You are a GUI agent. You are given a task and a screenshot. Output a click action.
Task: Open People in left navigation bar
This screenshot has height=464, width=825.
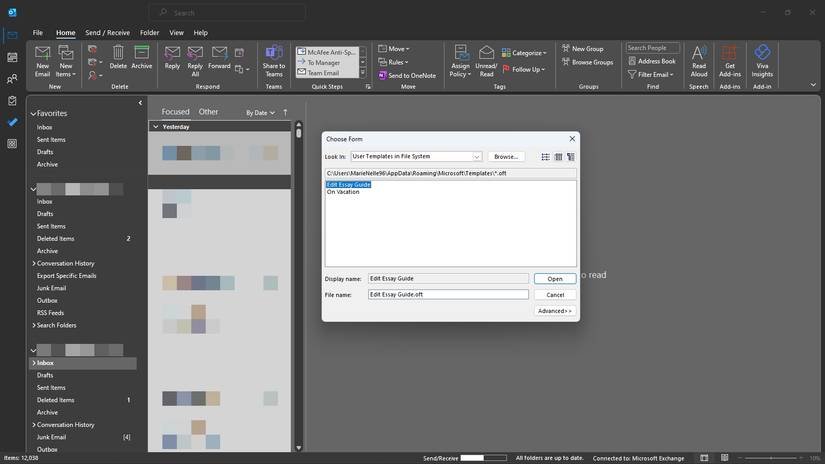coord(12,79)
